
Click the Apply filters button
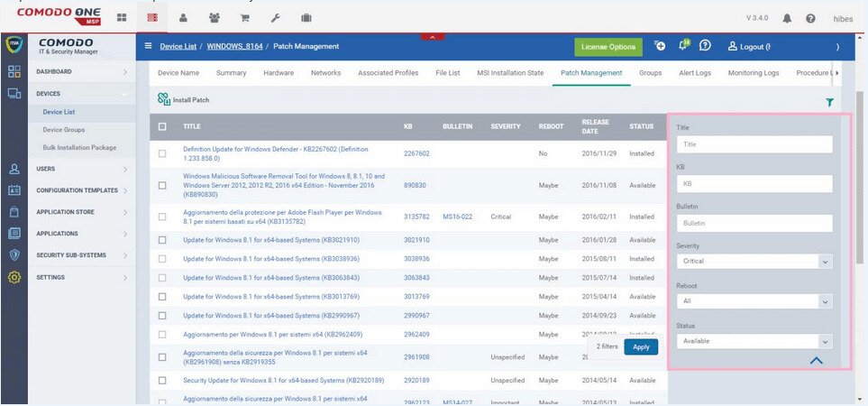pos(641,346)
